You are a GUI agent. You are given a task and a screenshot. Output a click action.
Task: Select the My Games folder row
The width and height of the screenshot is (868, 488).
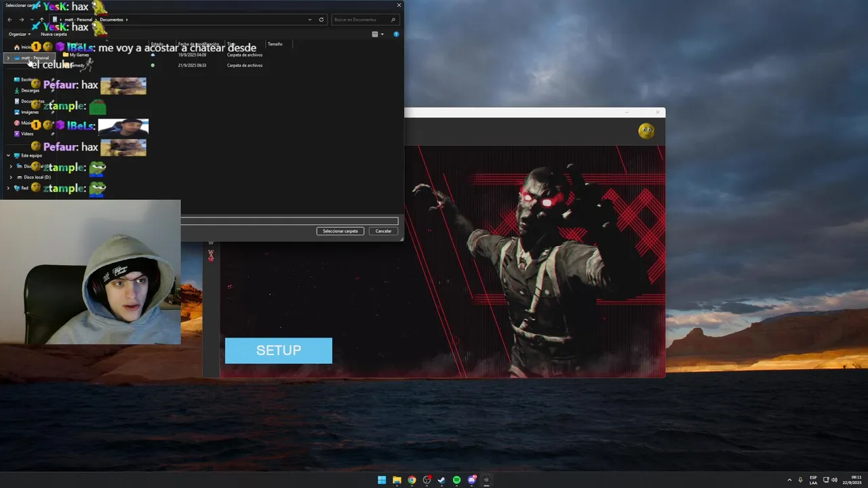[163, 55]
